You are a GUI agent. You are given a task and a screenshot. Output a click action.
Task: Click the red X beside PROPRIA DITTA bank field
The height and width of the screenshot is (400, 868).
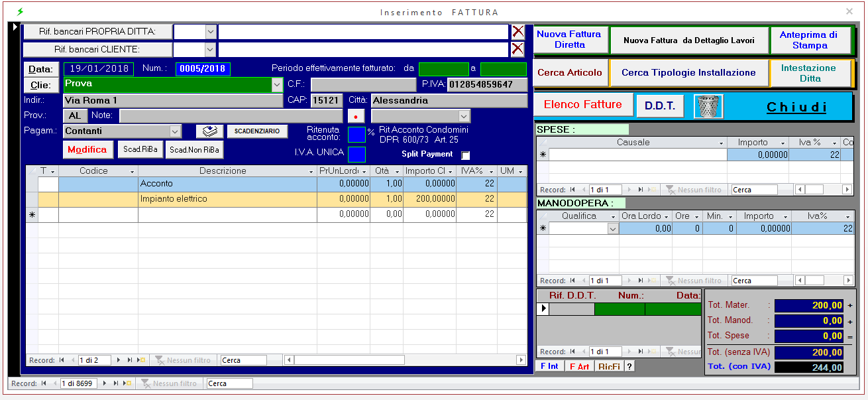coord(518,32)
